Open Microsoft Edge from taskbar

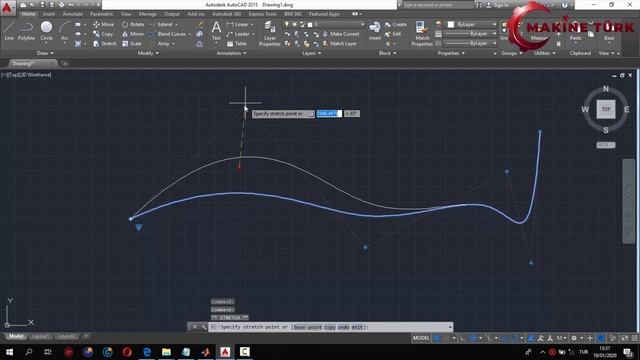[x=147, y=352]
